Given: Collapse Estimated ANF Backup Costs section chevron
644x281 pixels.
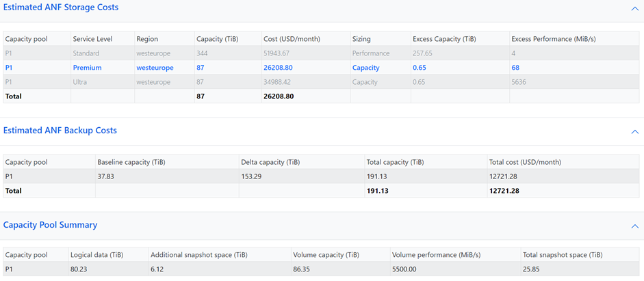Looking at the screenshot, I should click(x=634, y=132).
